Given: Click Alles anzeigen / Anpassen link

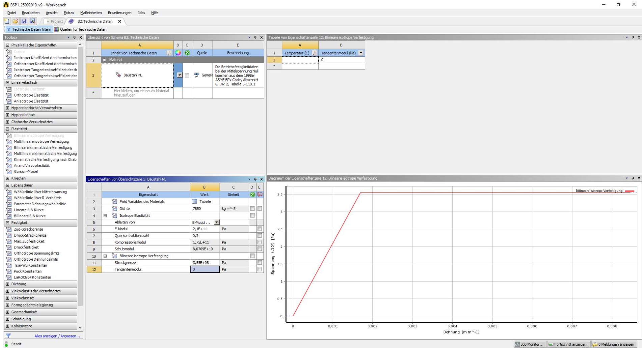Looking at the screenshot, I should [x=57, y=336].
